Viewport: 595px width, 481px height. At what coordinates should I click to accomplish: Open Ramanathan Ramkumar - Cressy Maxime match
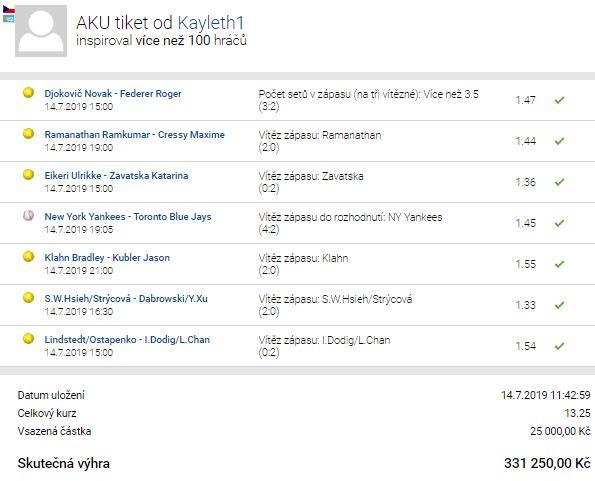point(135,135)
